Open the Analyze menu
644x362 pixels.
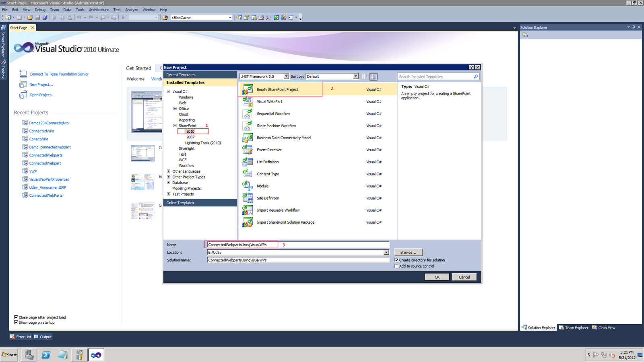(132, 10)
